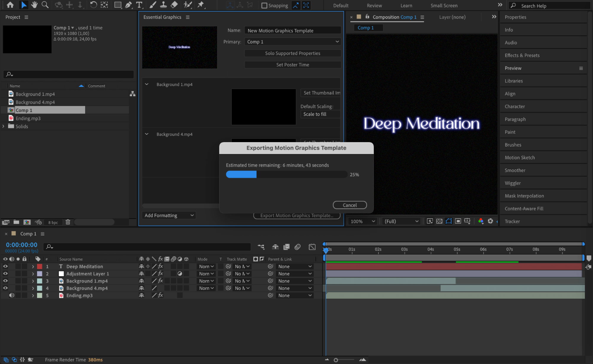Screen dimensions: 593x364
Task: Hide the Deep Meditation layer
Action: 5,266
